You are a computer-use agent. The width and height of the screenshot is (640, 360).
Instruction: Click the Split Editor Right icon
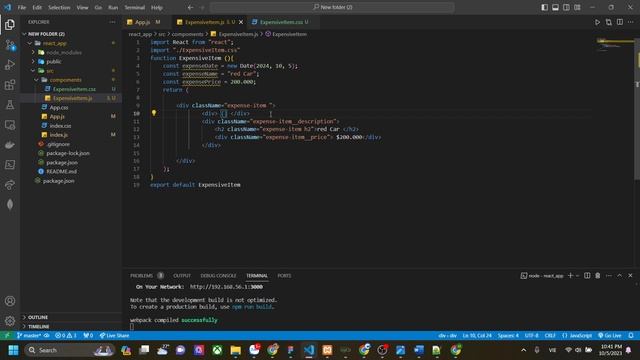tap(620, 22)
